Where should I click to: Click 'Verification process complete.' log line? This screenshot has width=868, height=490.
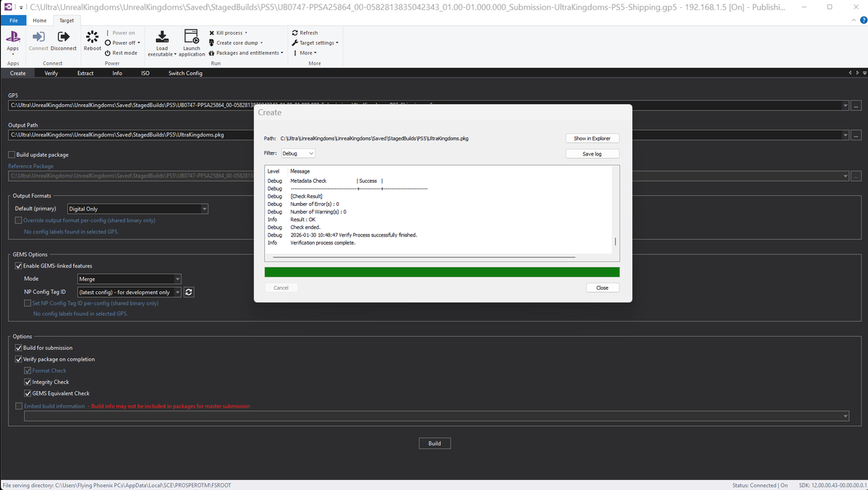coord(323,243)
